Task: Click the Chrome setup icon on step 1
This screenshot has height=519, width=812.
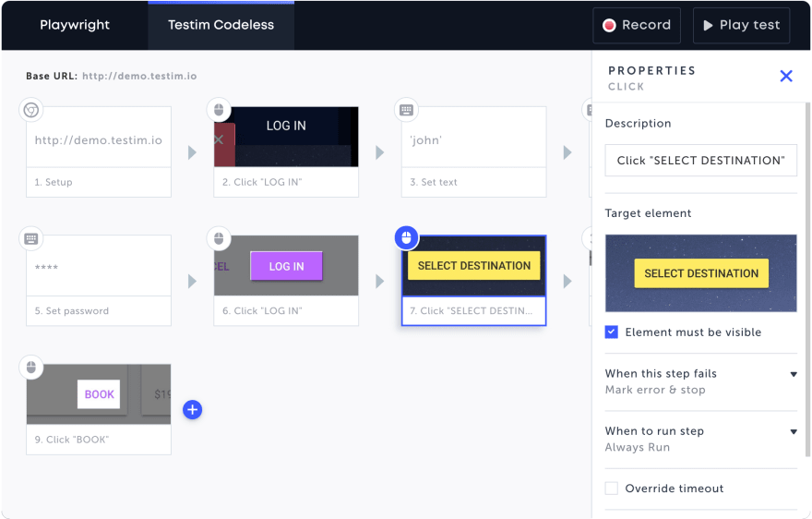Action: (x=31, y=110)
